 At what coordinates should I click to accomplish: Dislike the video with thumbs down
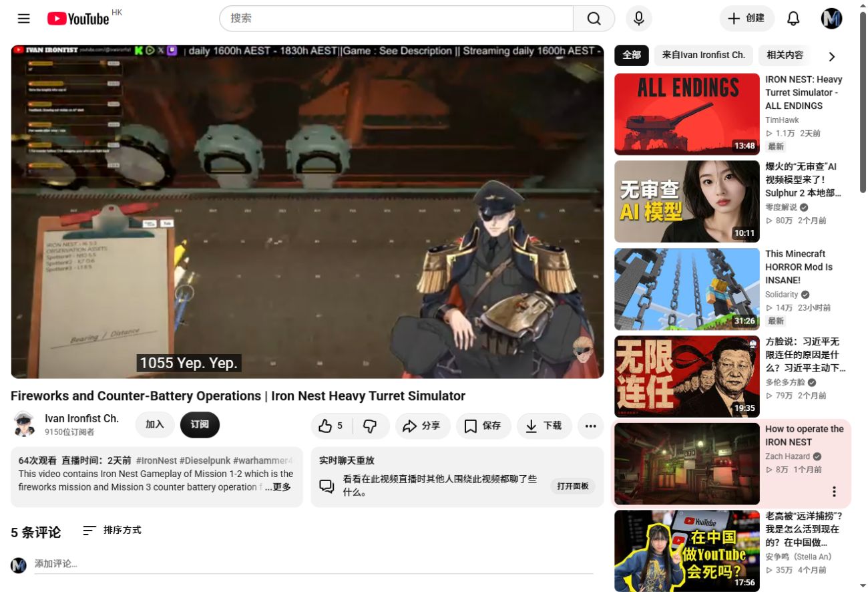tap(371, 426)
